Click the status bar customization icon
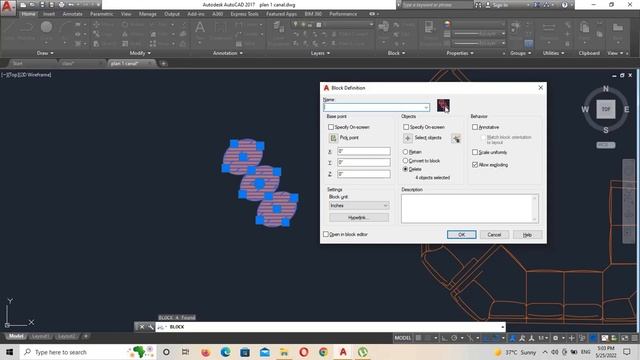The image size is (640, 360). tap(635, 338)
